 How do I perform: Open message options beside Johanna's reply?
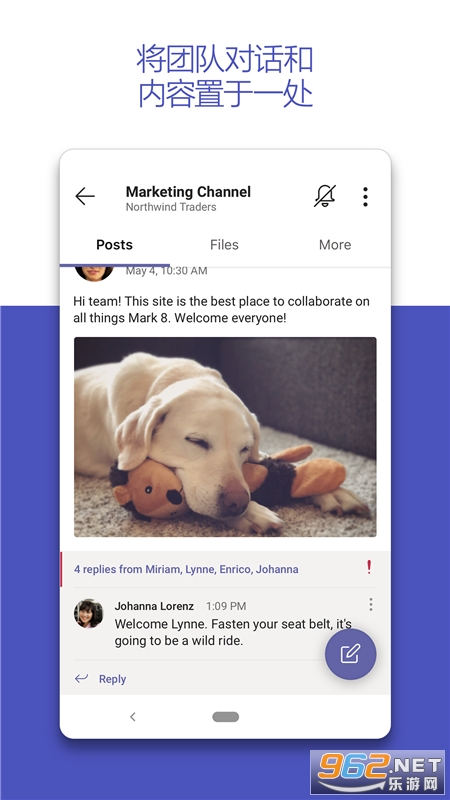pyautogui.click(x=371, y=605)
